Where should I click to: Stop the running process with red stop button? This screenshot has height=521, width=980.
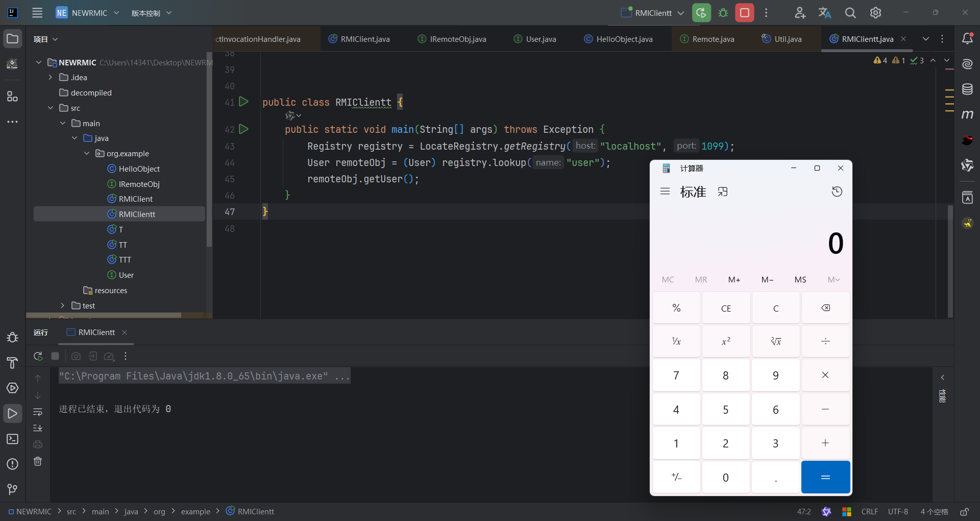[x=745, y=13]
